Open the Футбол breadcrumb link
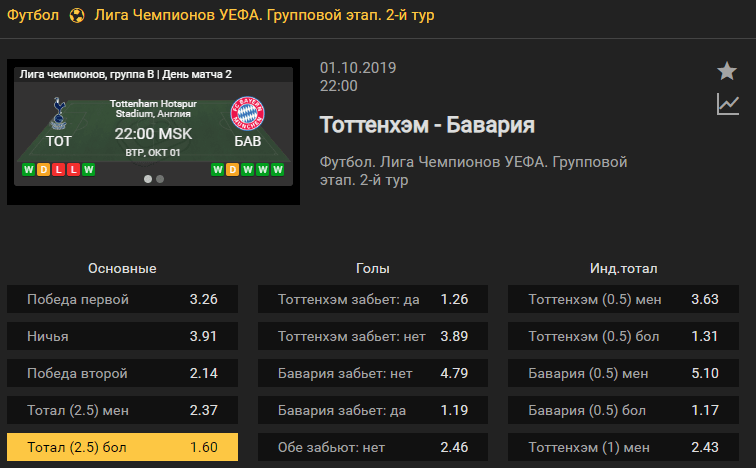This screenshot has height=468, width=756. (33, 15)
